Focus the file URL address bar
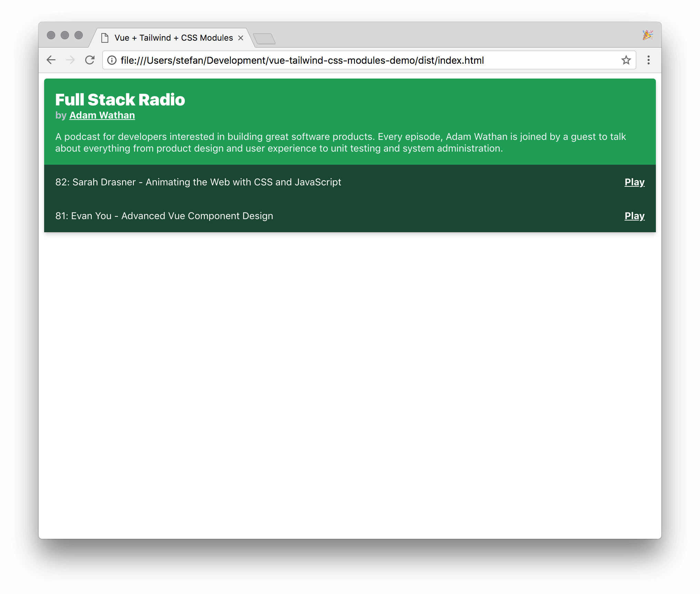Screen dimensions: 700x594 [x=345, y=60]
